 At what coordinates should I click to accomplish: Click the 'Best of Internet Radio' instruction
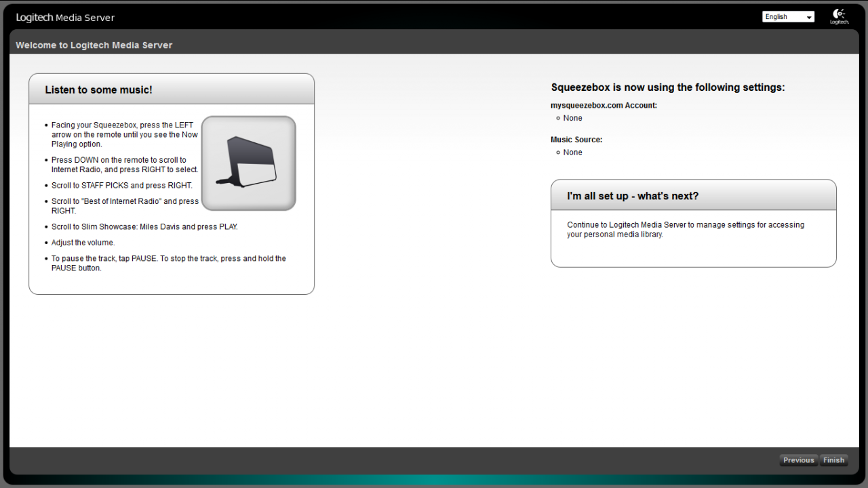point(125,206)
